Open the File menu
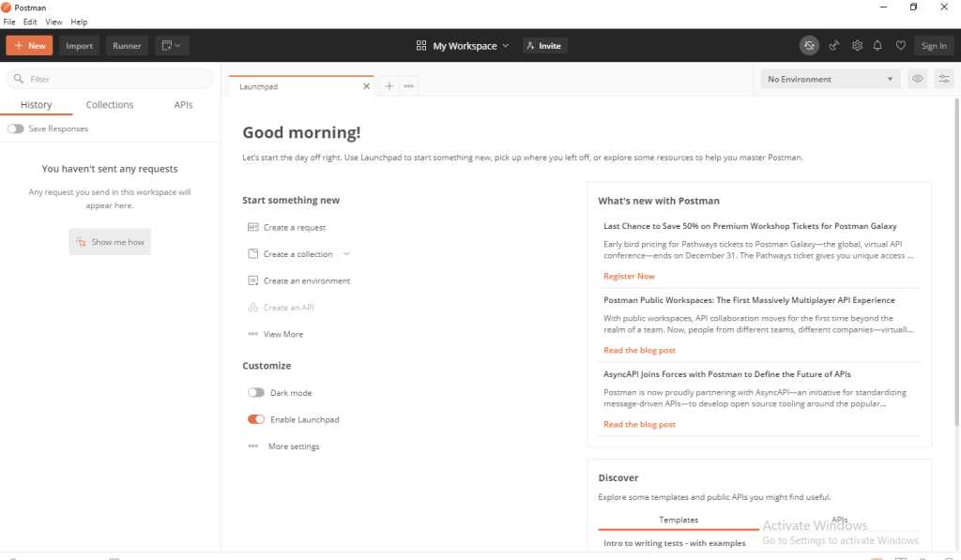This screenshot has width=961, height=560. [9, 22]
